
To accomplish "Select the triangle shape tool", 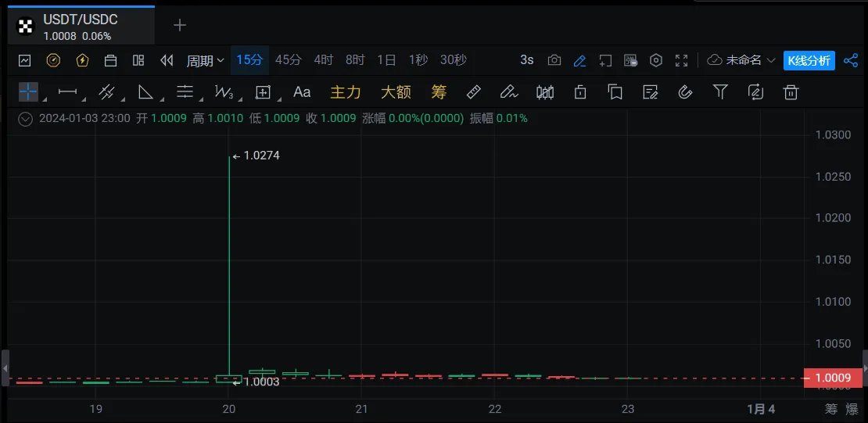I will point(145,92).
